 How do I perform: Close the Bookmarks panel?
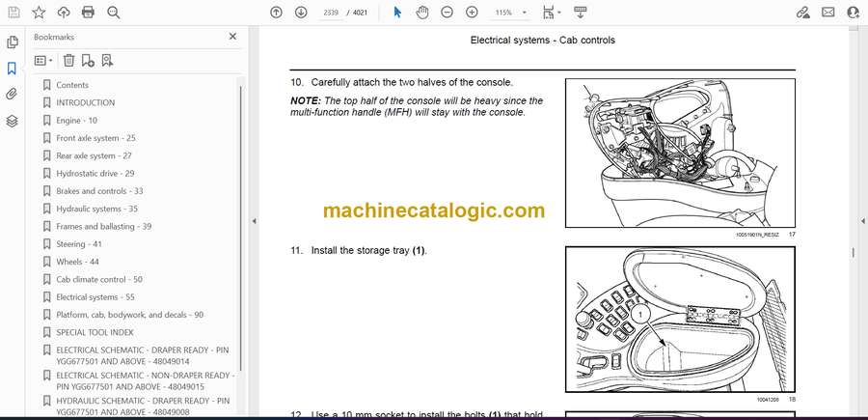point(232,37)
